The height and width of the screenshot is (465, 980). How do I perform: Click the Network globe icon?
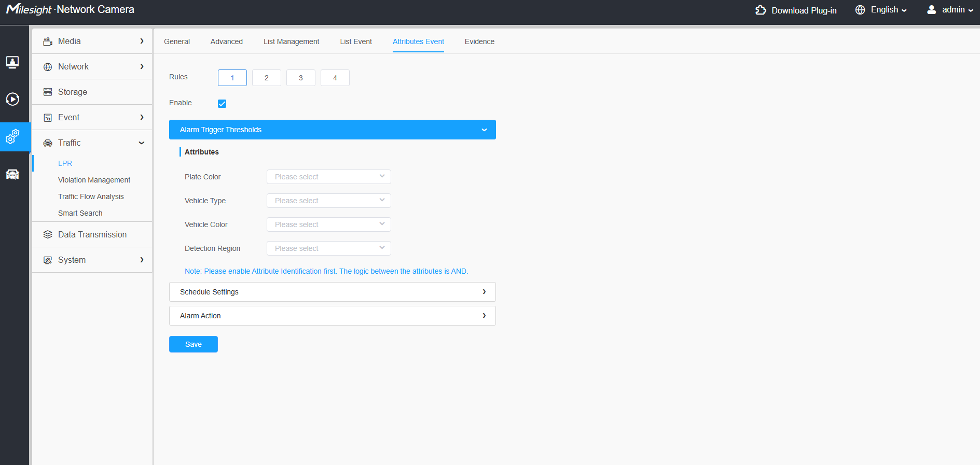[x=48, y=67]
